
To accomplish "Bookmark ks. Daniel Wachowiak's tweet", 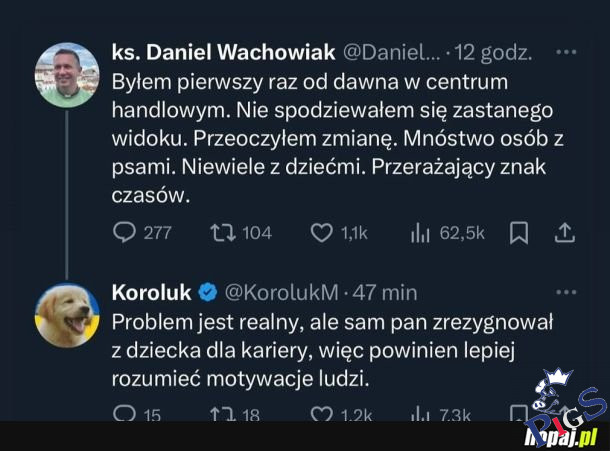I will 519,233.
